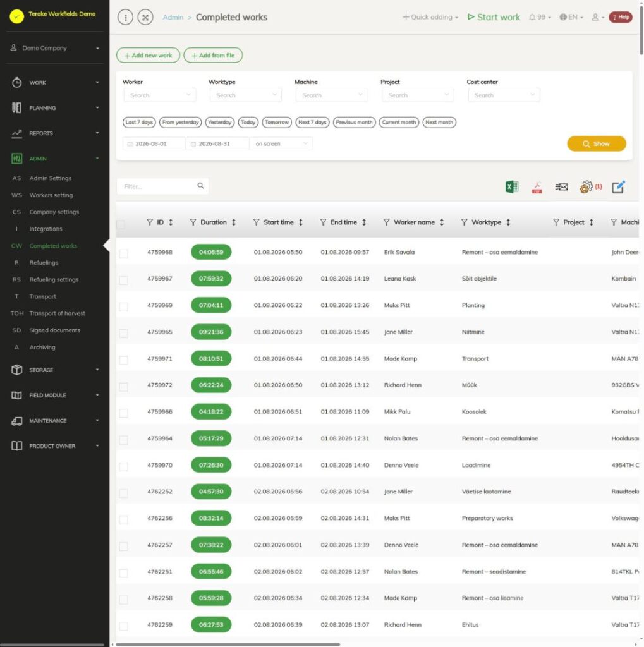Viewport: 644px width, 647px height.
Task: Sort by Duration column arrows
Action: [x=234, y=222]
